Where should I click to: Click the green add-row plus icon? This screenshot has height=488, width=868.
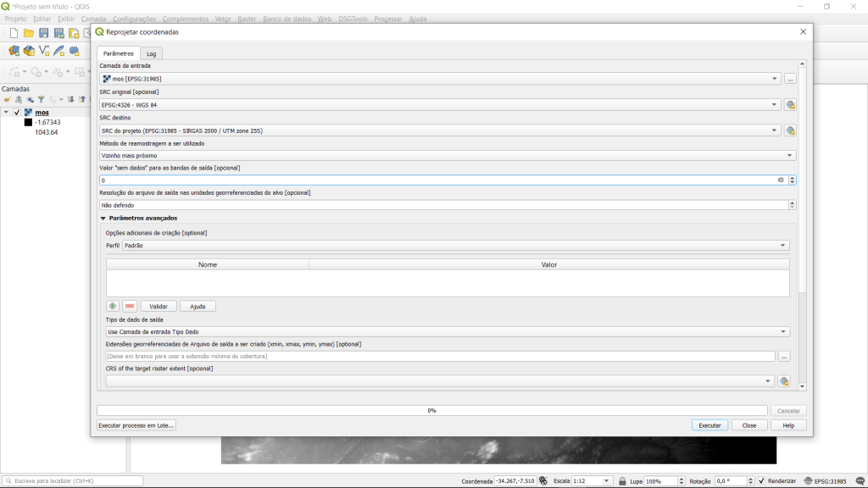(x=112, y=306)
